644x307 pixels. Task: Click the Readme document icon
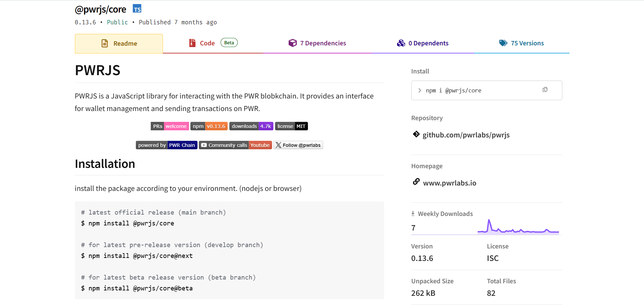(x=105, y=43)
